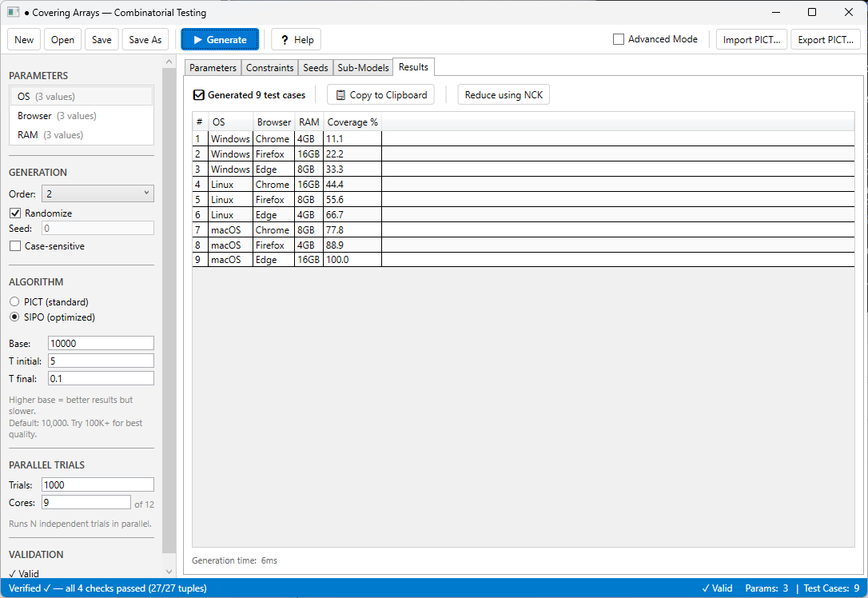
Task: Select the OS parameter in the Parameters panel
Action: click(81, 95)
